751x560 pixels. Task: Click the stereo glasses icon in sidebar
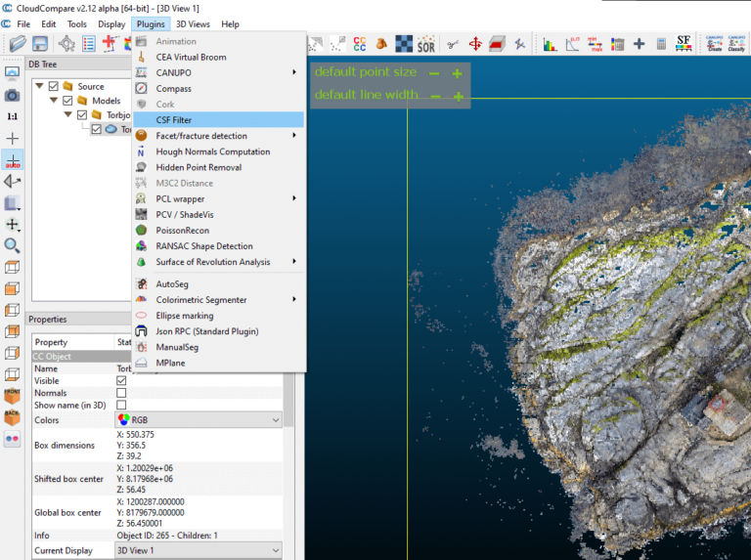pyautogui.click(x=12, y=439)
